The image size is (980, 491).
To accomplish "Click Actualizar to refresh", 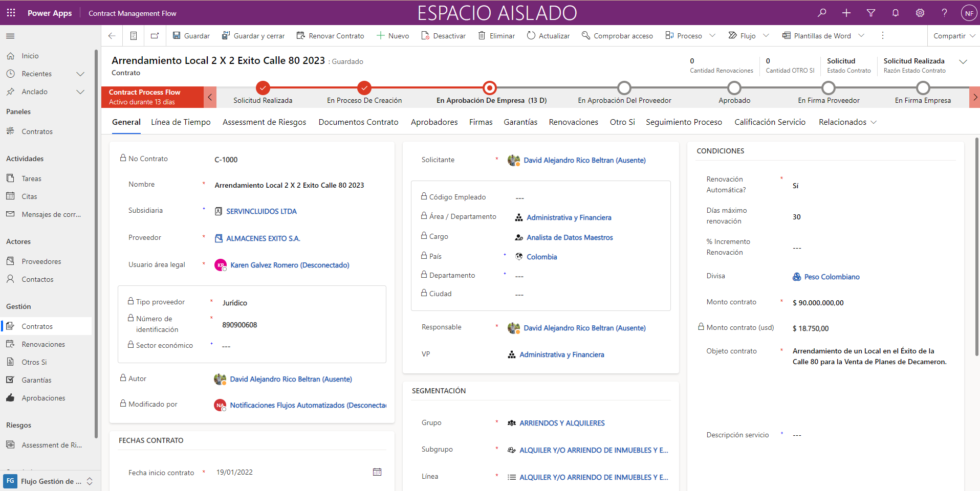I will [549, 36].
